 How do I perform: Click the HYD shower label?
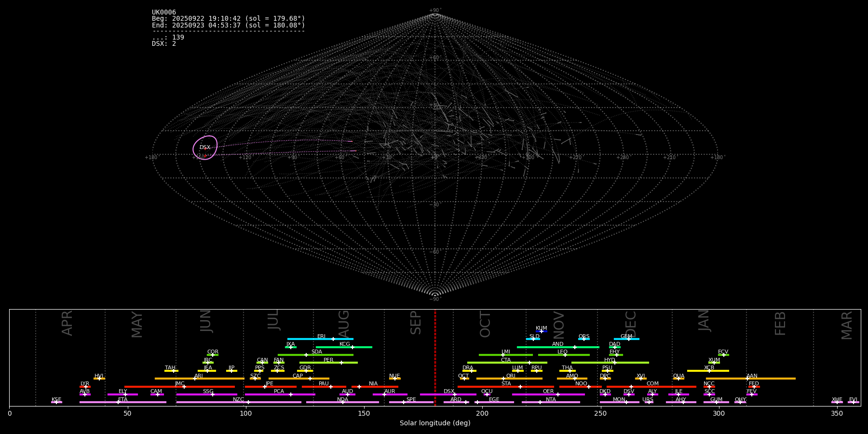(x=610, y=360)
